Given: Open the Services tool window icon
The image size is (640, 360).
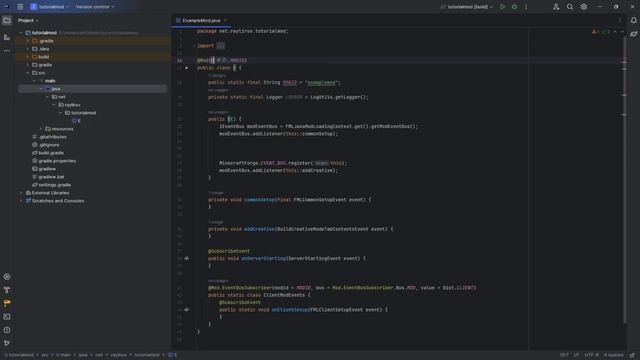Looking at the screenshot, I should 7,277.
